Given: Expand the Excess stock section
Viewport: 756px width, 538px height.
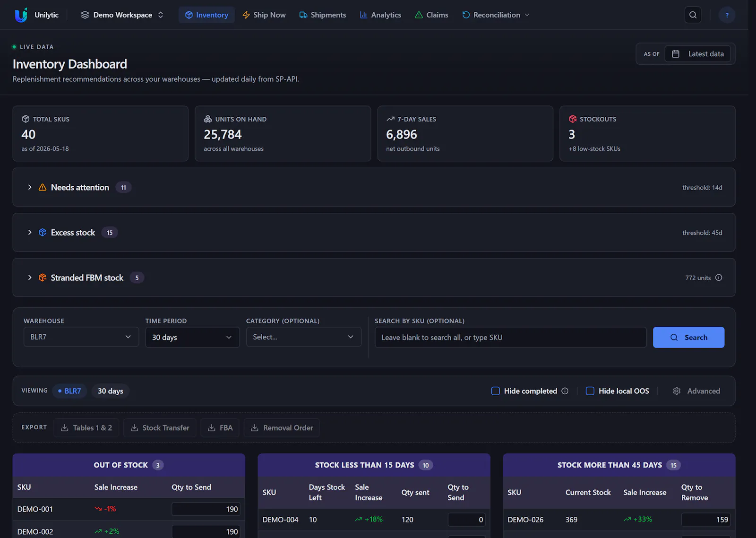Looking at the screenshot, I should 30,233.
